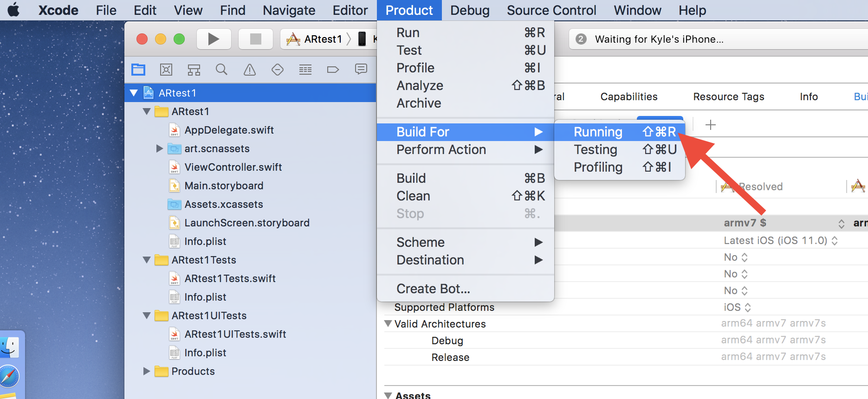
Task: Collapse the ARtest1Tests group
Action: pos(147,260)
